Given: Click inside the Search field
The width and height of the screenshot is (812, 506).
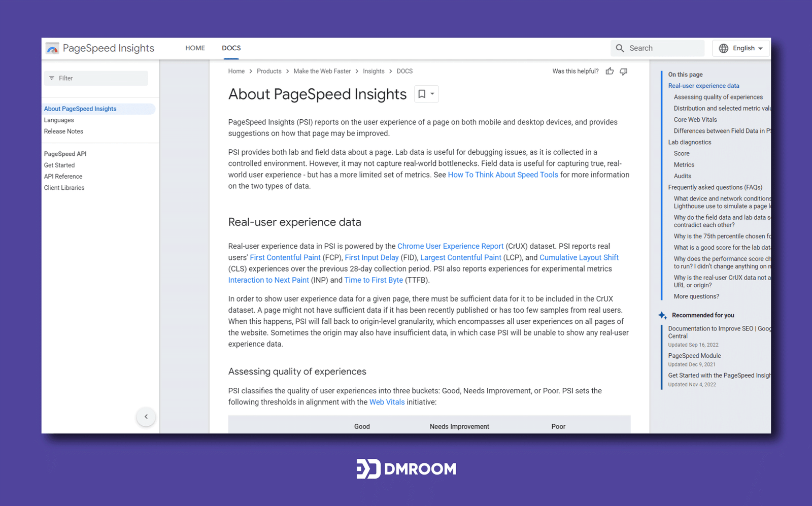Looking at the screenshot, I should (658, 48).
